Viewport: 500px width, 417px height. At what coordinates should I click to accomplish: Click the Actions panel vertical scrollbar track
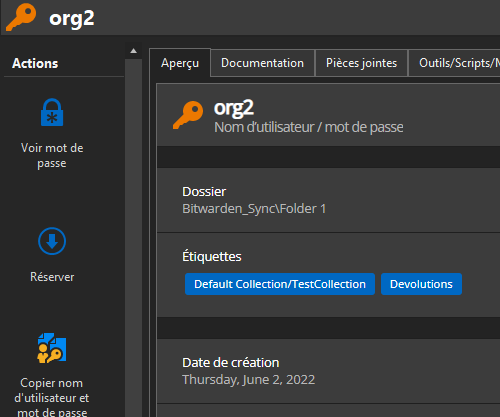click(x=134, y=238)
